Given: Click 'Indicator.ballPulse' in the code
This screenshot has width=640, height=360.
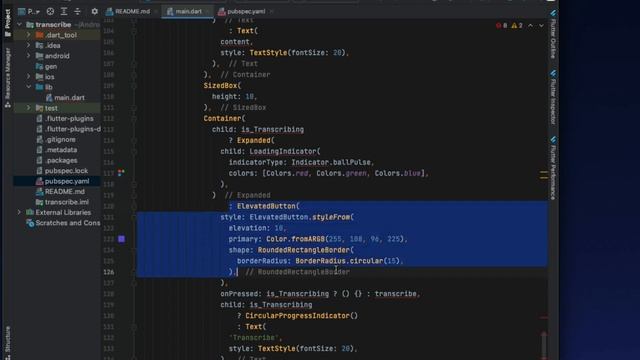Looking at the screenshot, I should coord(331,162).
